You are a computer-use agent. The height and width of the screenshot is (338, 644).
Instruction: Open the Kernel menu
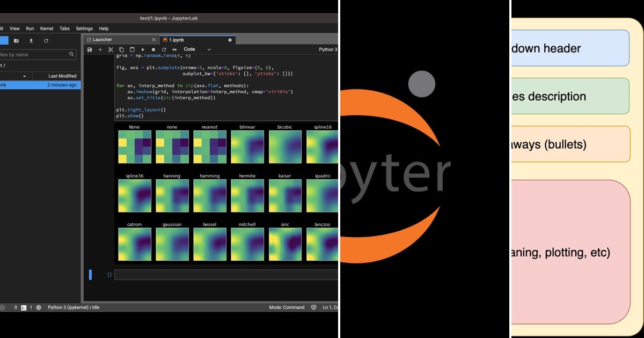pyautogui.click(x=47, y=28)
